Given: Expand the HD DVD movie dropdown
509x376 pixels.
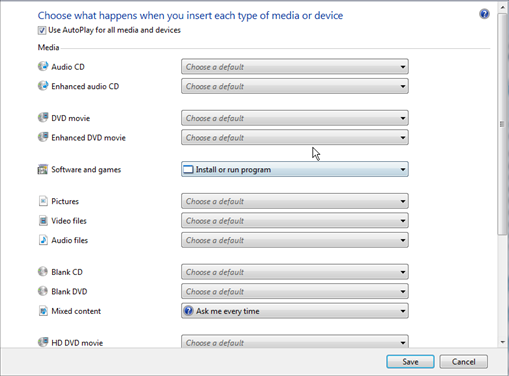Looking at the screenshot, I should click(295, 342).
